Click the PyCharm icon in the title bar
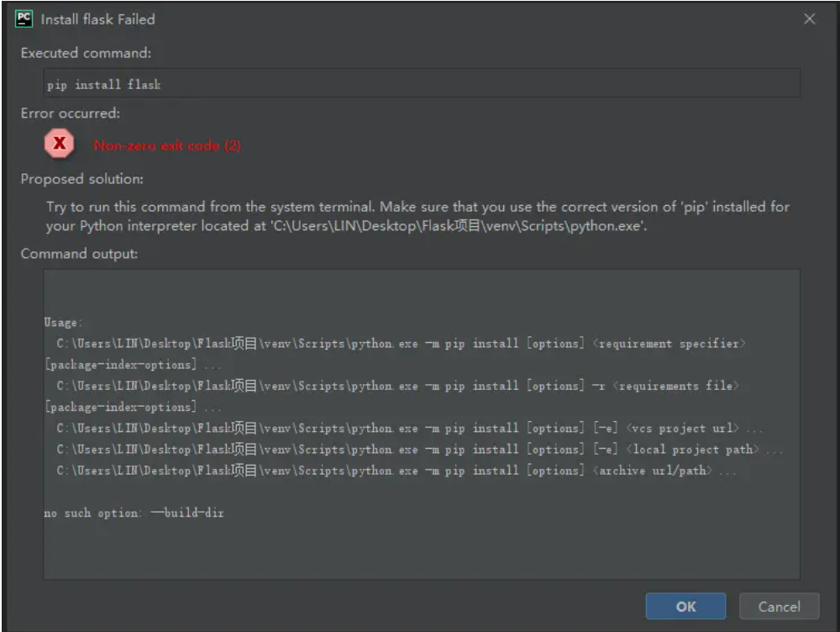The width and height of the screenshot is (840, 632). tap(25, 18)
